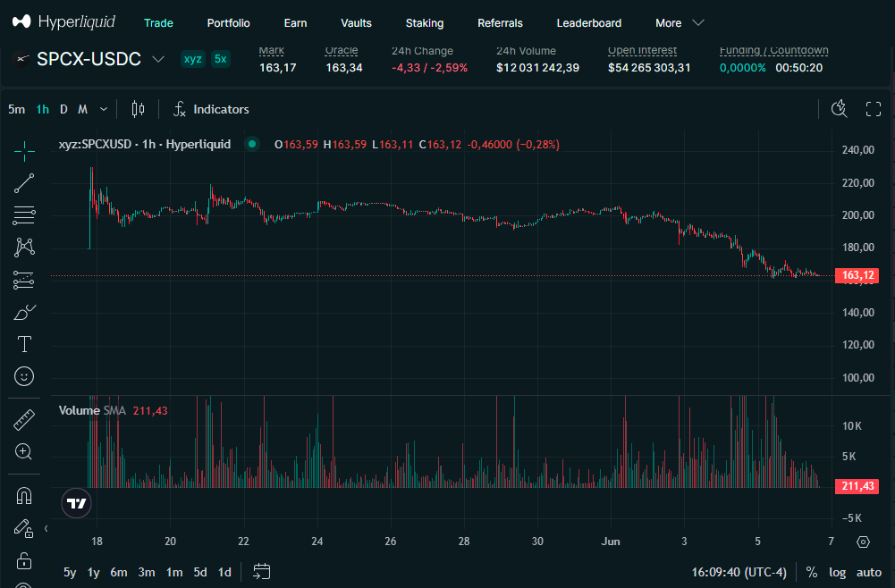The image size is (895, 588).
Task: Open chart settings gear icon
Action: pyautogui.click(x=863, y=542)
